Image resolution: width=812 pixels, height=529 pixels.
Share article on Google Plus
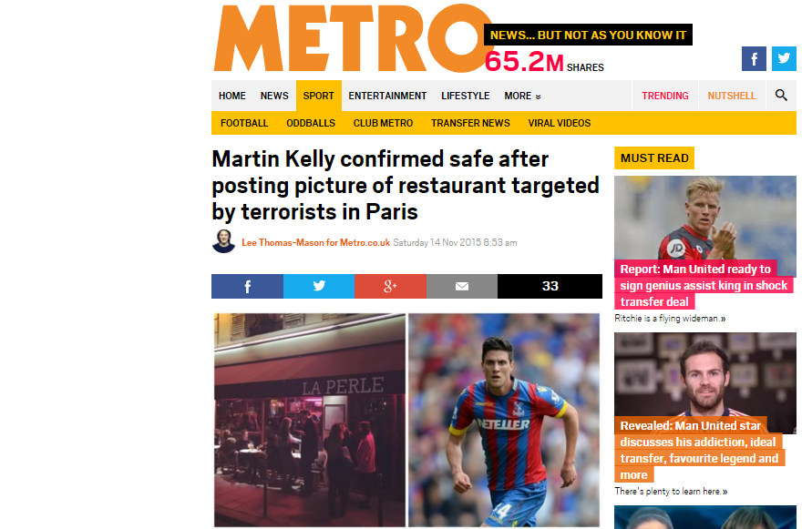point(390,286)
